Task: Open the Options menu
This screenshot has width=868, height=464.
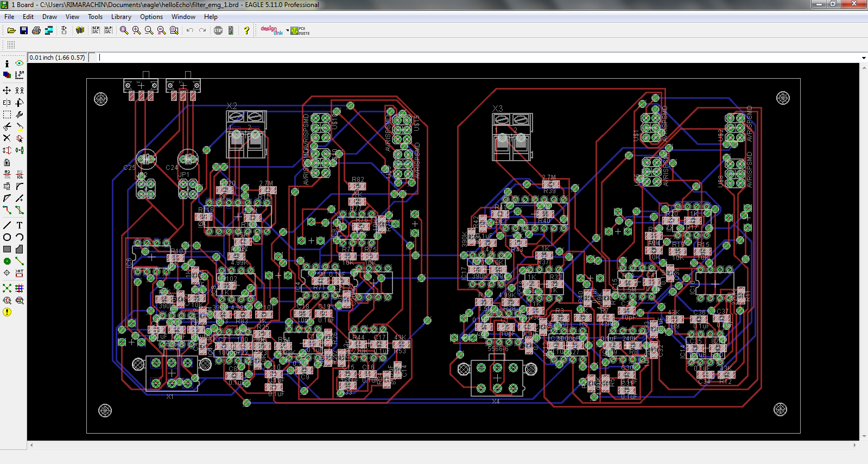Action: [151, 17]
